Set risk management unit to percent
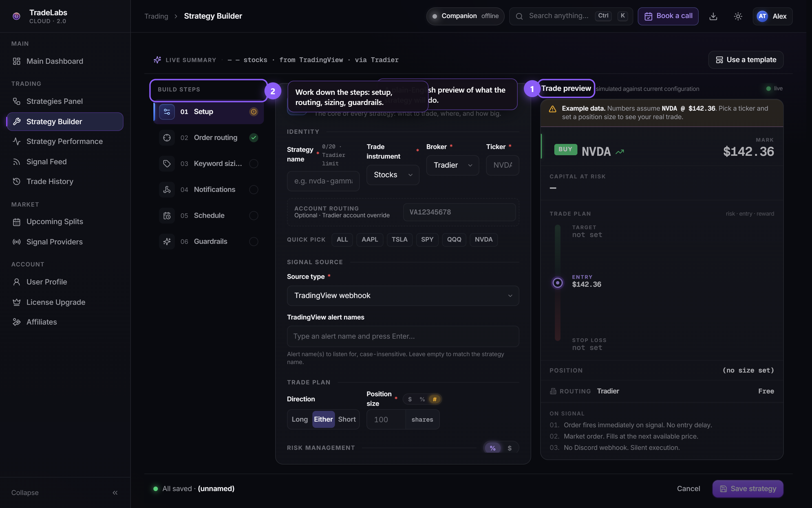Viewport: 812px width, 508px height. coord(493,448)
